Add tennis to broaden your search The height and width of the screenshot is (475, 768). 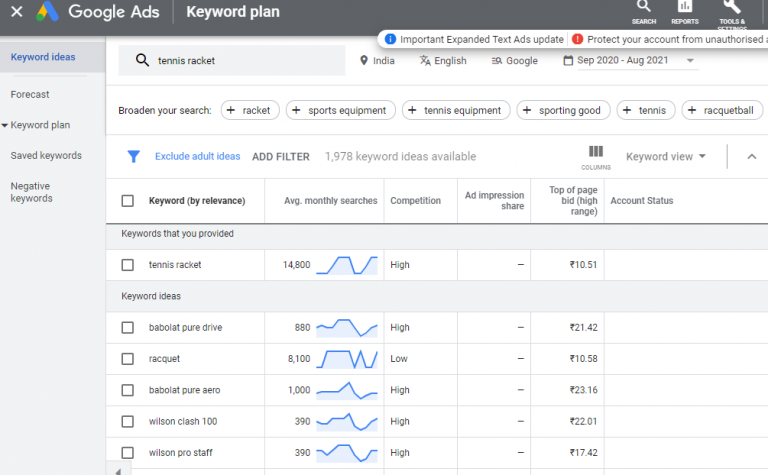click(646, 110)
